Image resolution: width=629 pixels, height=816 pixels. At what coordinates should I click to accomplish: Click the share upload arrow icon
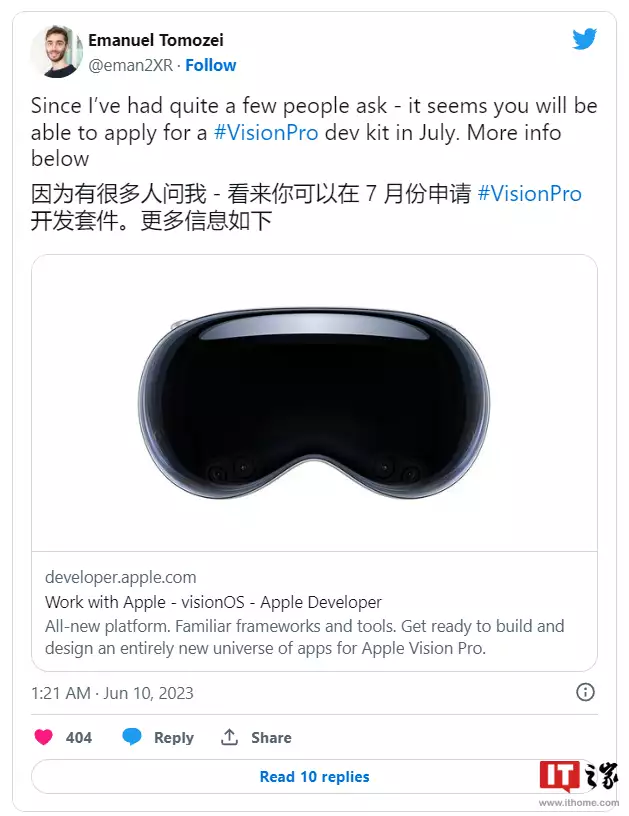point(229,737)
